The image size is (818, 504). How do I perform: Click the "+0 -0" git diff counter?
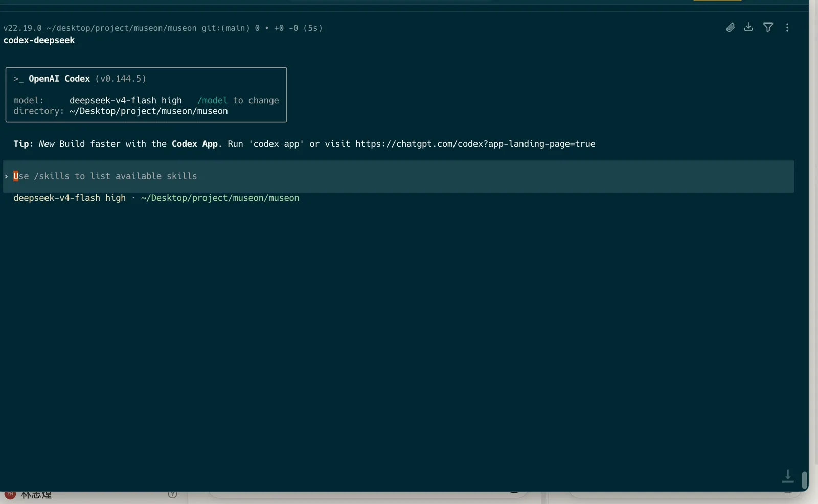tap(286, 28)
